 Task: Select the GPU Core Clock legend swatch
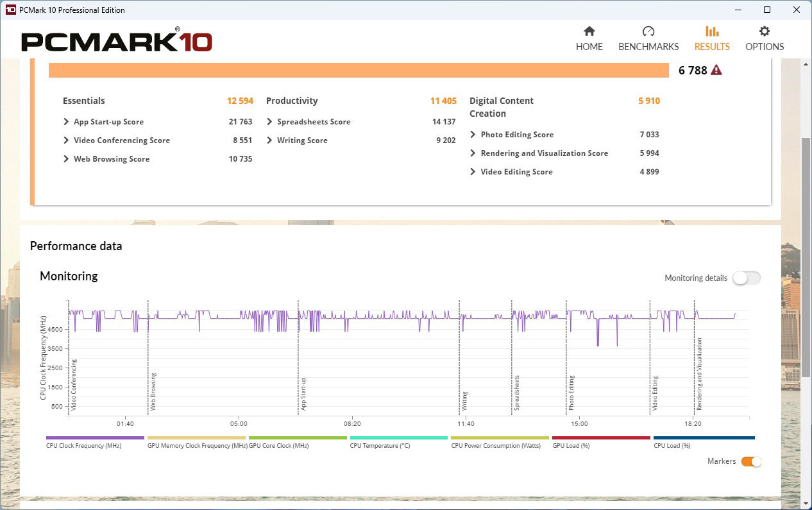pos(298,438)
